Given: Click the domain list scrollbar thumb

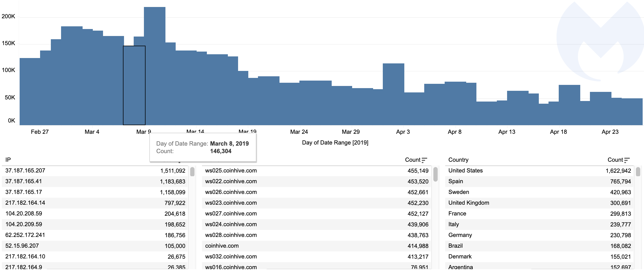Looking at the screenshot, I should coord(436,174).
